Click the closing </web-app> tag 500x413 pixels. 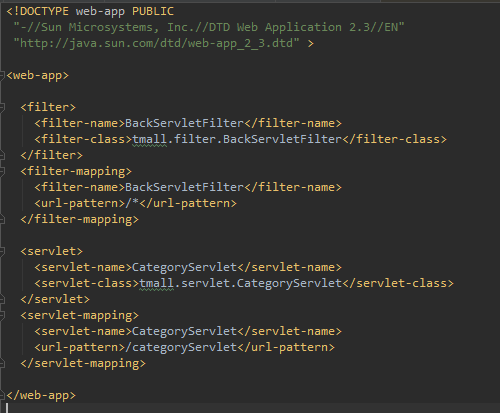(41, 396)
